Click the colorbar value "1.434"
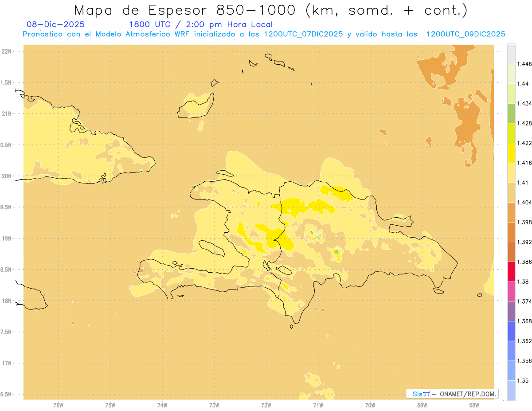 point(524,103)
